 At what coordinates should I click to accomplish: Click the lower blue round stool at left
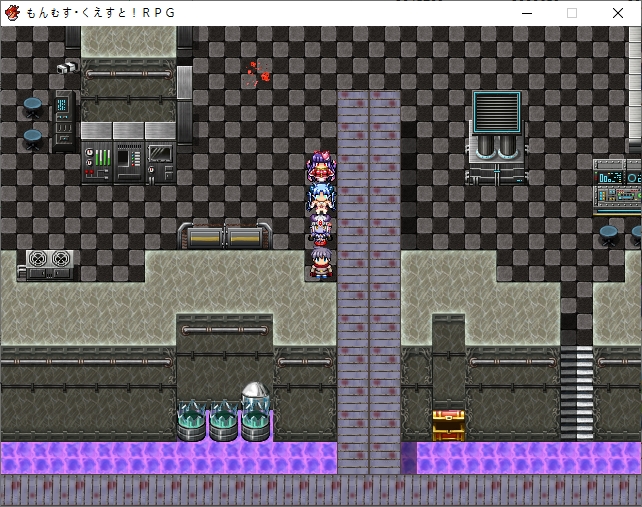click(x=33, y=140)
